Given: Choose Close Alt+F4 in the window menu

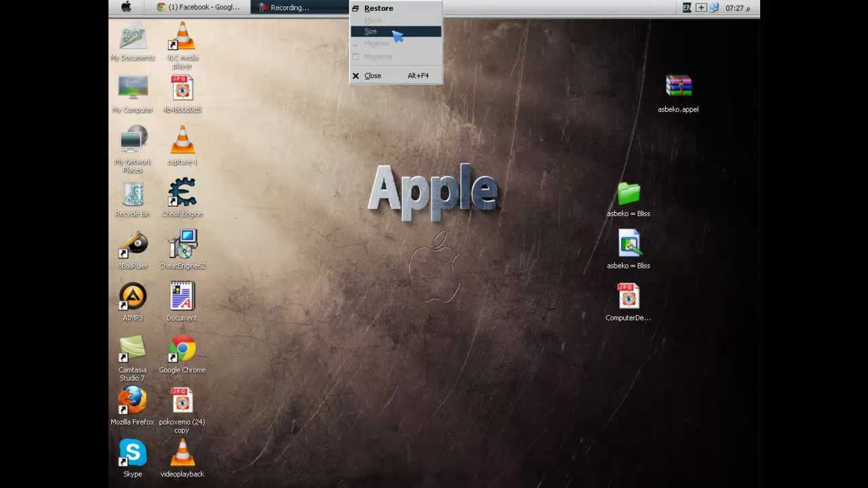Looking at the screenshot, I should click(396, 75).
